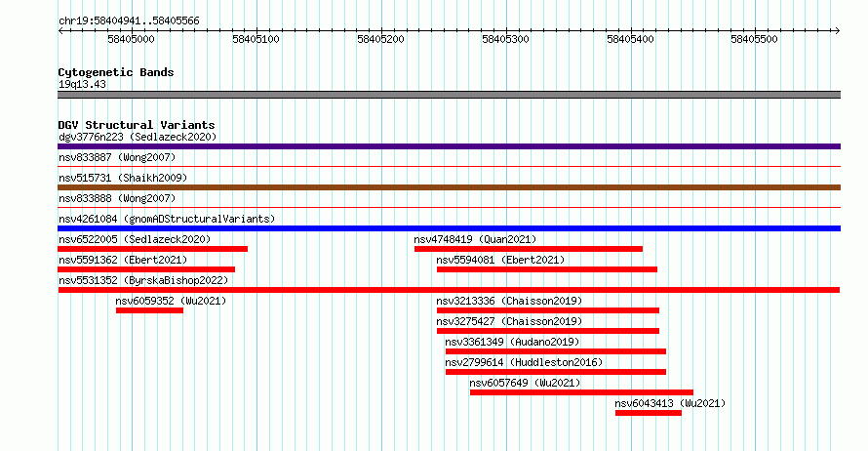Click the red bar under nsv6057649
The image size is (868, 451).
click(581, 392)
